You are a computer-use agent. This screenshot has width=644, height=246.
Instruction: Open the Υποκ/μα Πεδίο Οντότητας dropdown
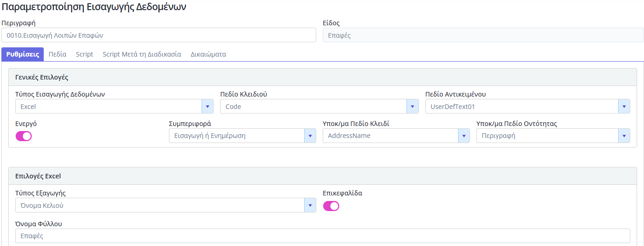coord(624,136)
